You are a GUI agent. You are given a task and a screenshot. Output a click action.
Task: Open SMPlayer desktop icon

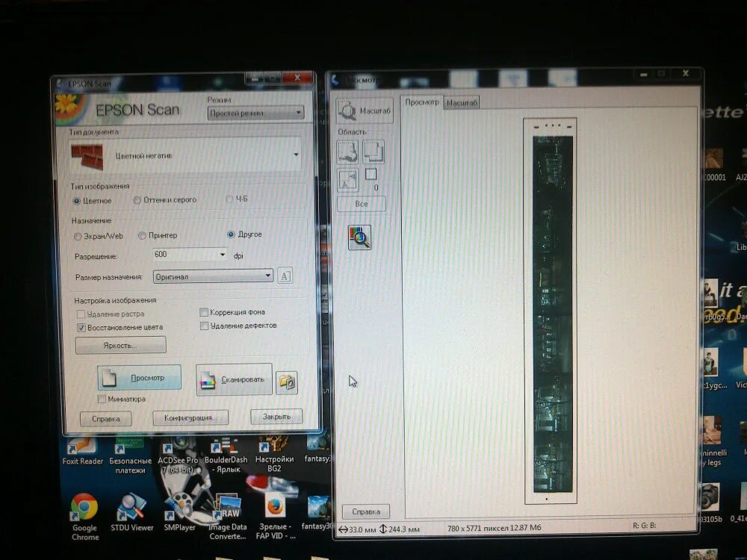[180, 513]
